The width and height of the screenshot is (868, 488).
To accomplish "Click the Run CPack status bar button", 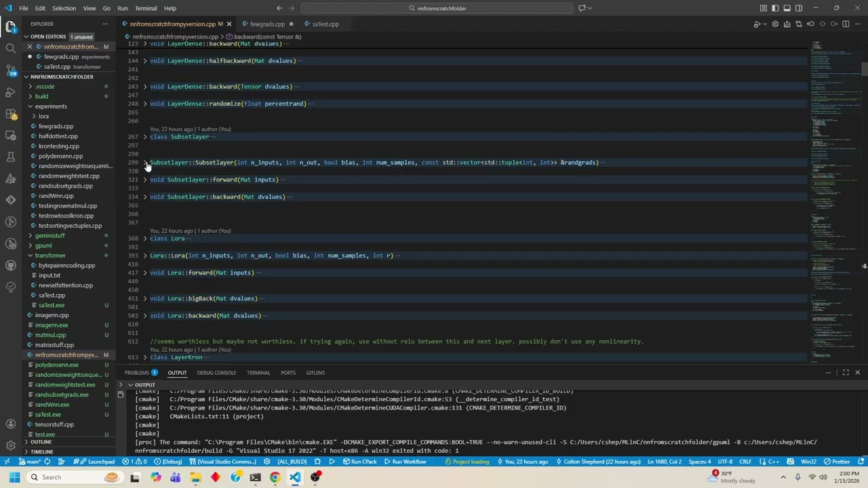I will click(359, 462).
